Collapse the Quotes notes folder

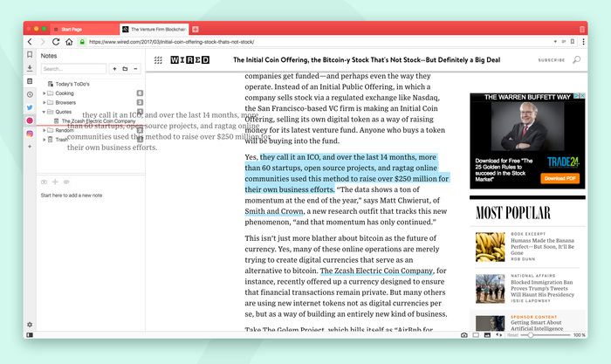click(x=44, y=112)
